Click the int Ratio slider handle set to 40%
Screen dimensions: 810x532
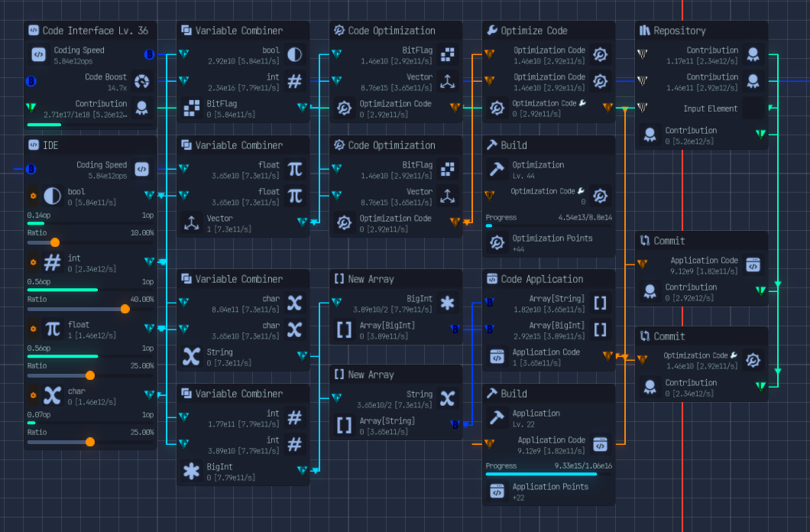click(125, 309)
